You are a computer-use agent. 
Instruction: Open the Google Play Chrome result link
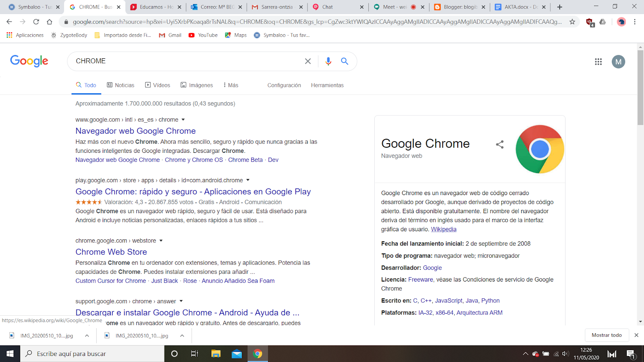193,191
